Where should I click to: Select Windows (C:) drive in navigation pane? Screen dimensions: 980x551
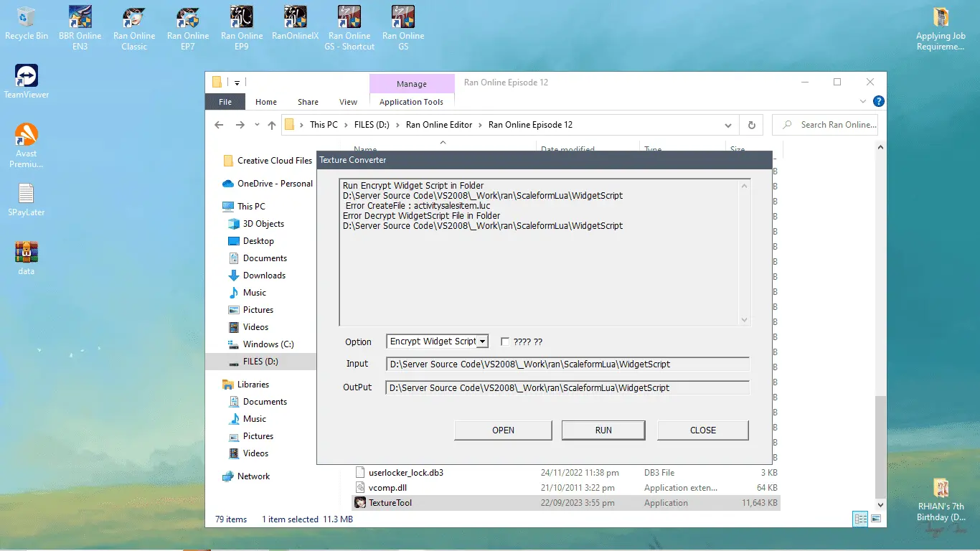coord(268,344)
